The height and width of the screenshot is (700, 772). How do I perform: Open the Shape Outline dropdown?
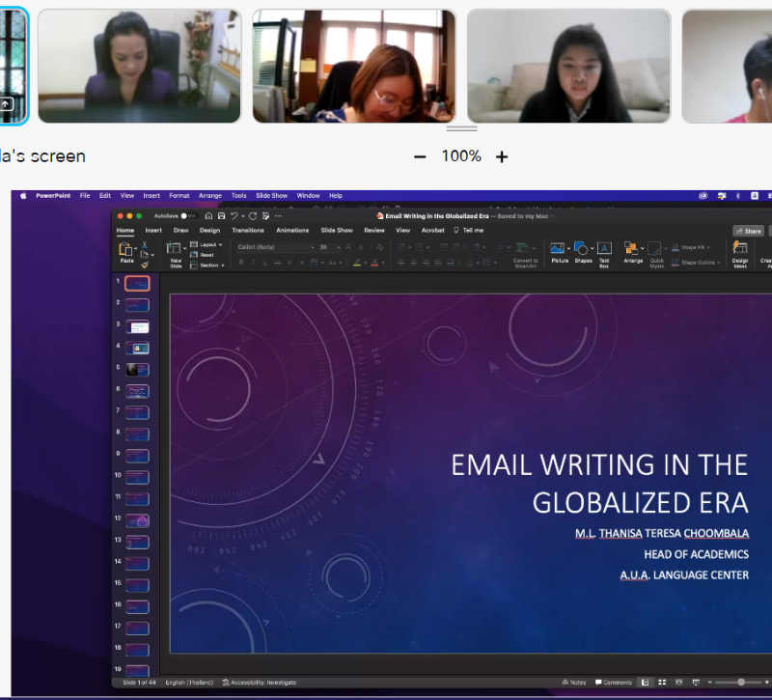coord(696,263)
